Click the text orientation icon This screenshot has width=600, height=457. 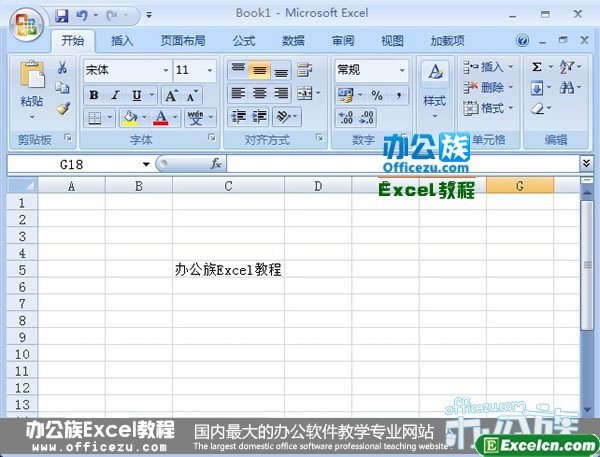coord(284,117)
